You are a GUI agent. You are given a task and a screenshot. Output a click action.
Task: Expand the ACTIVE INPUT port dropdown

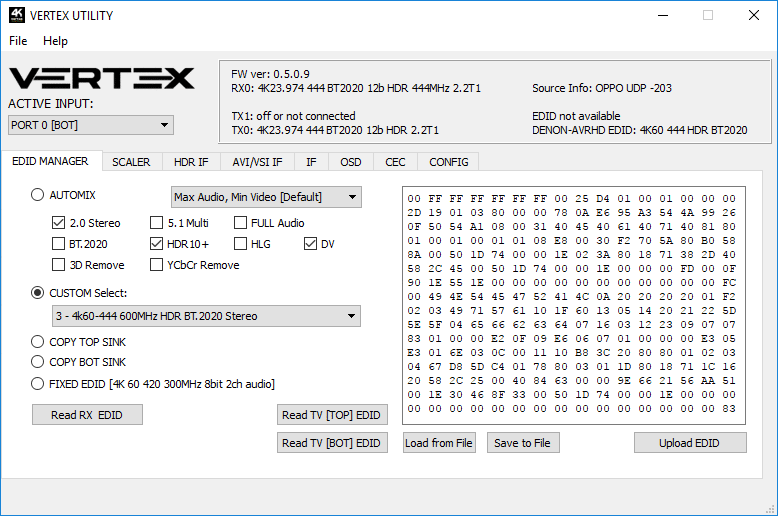click(91, 125)
